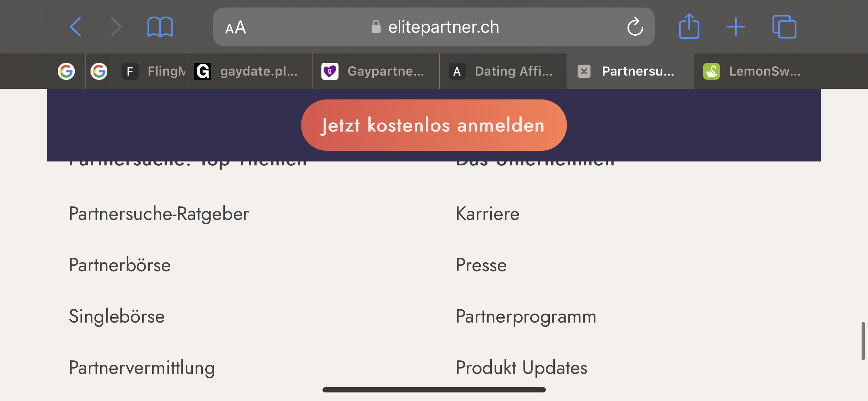
Task: Click Jetzt kostenlos anmelden button
Action: coord(434,125)
